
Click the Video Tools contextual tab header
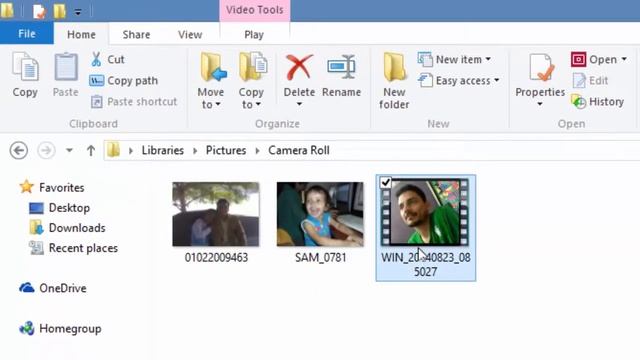tap(255, 10)
